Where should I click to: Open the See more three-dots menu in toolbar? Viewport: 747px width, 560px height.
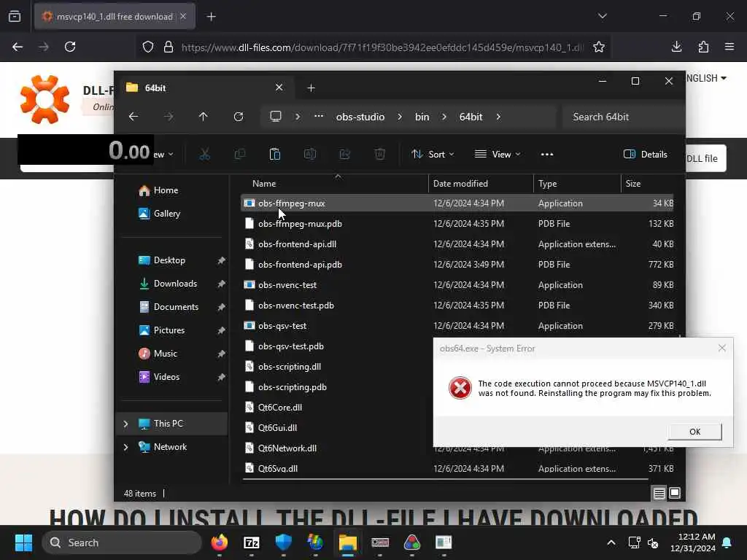547,155
